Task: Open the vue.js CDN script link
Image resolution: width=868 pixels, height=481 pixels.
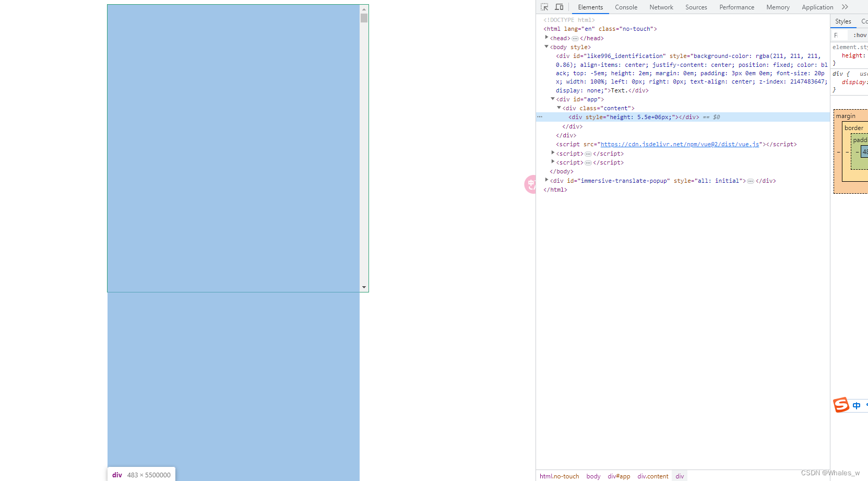Action: [680, 144]
